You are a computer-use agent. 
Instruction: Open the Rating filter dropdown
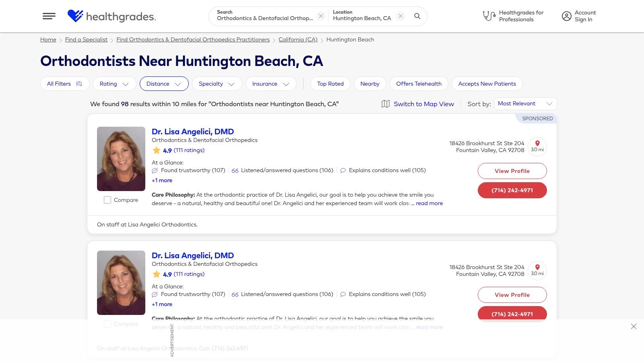click(x=114, y=84)
